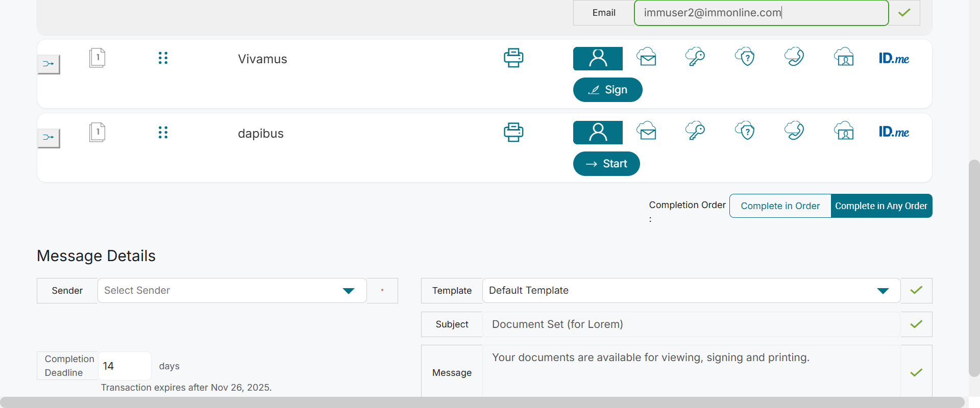Select ID card icon for Vivamus
This screenshot has width=980, height=408.
(x=844, y=57)
